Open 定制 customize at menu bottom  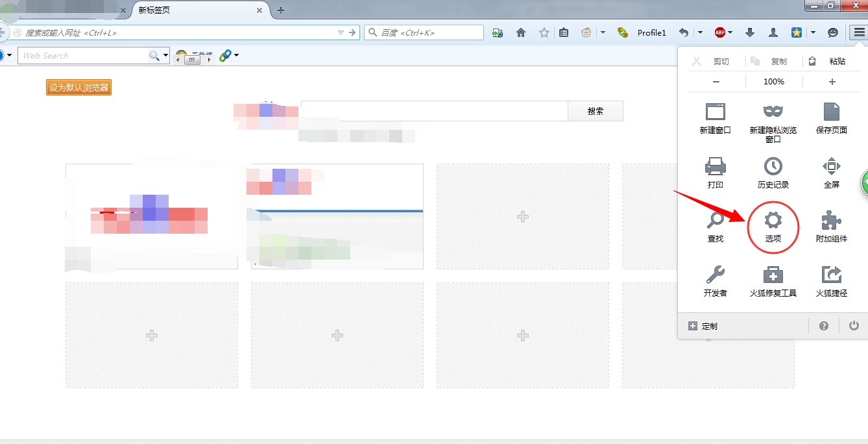tap(703, 326)
